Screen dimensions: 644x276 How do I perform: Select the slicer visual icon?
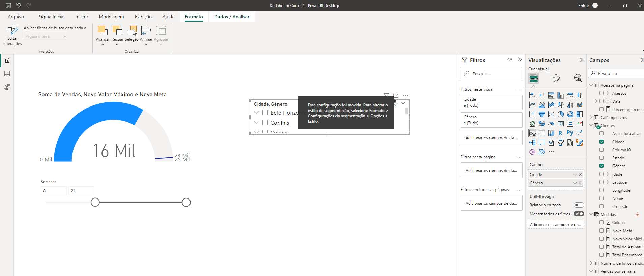coord(532,133)
